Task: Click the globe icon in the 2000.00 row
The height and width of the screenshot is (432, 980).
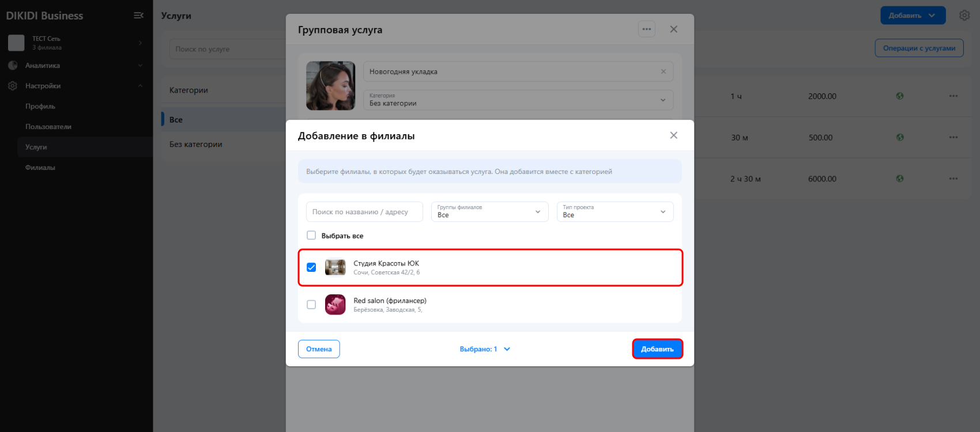Action: pyautogui.click(x=900, y=96)
